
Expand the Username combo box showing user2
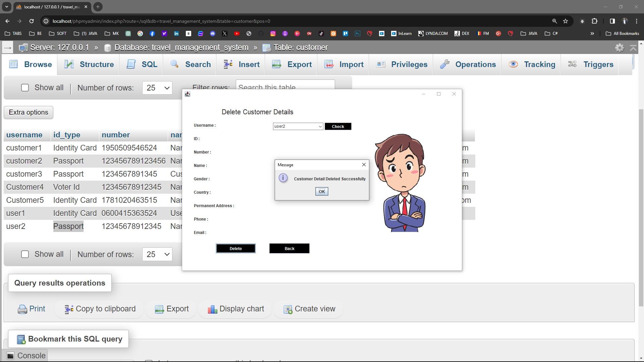(320, 126)
